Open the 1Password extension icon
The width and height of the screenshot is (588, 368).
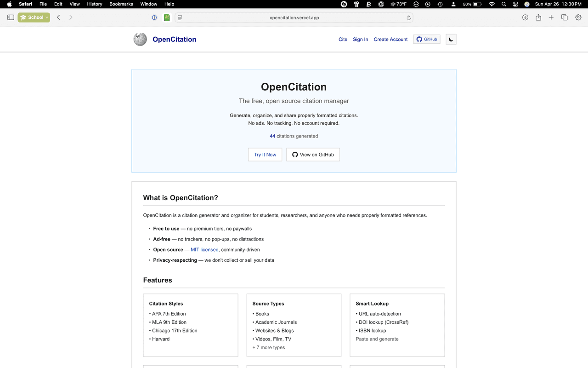pos(154,17)
